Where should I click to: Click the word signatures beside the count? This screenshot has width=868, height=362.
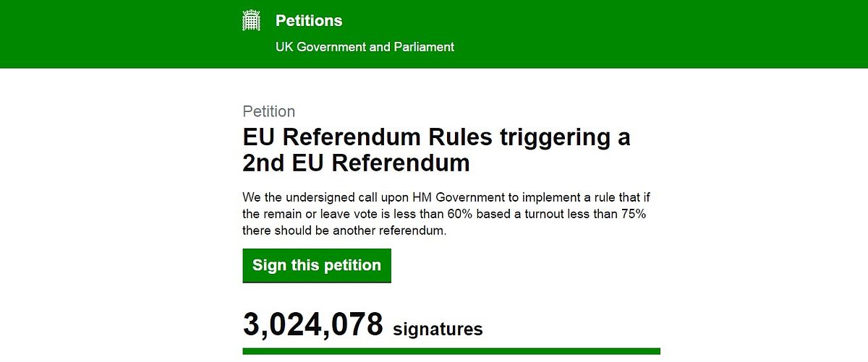(x=438, y=329)
